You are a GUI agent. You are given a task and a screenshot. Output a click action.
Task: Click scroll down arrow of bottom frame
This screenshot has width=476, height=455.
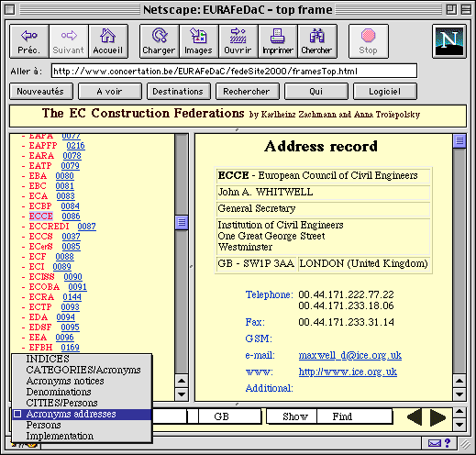point(459,425)
